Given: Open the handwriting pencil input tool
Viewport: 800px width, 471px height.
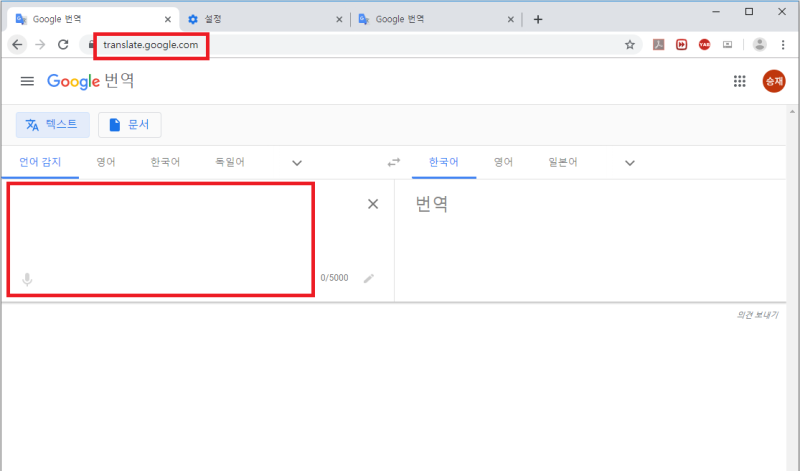Looking at the screenshot, I should pyautogui.click(x=368, y=278).
